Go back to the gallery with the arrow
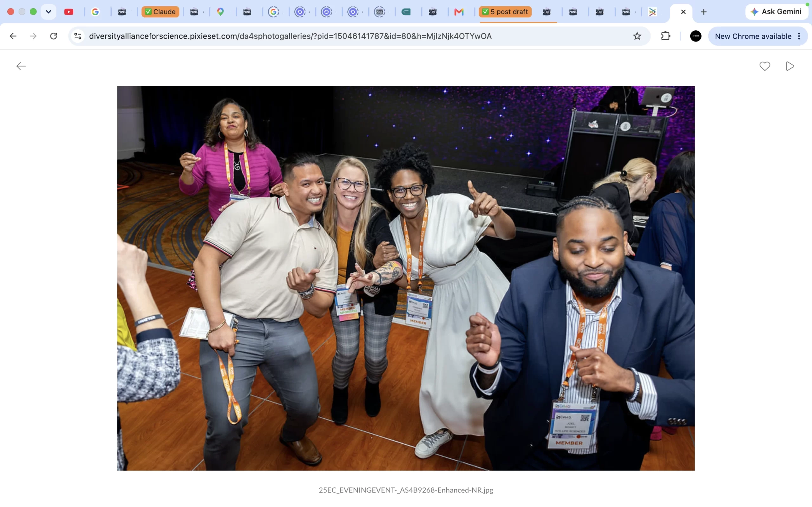812x507 pixels. [21, 66]
